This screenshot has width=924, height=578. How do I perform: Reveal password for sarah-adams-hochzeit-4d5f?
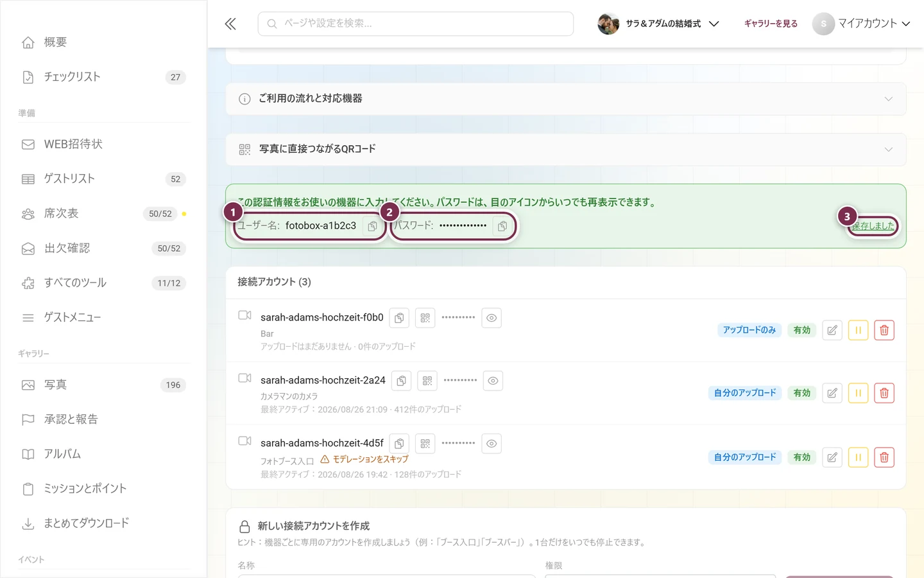492,444
